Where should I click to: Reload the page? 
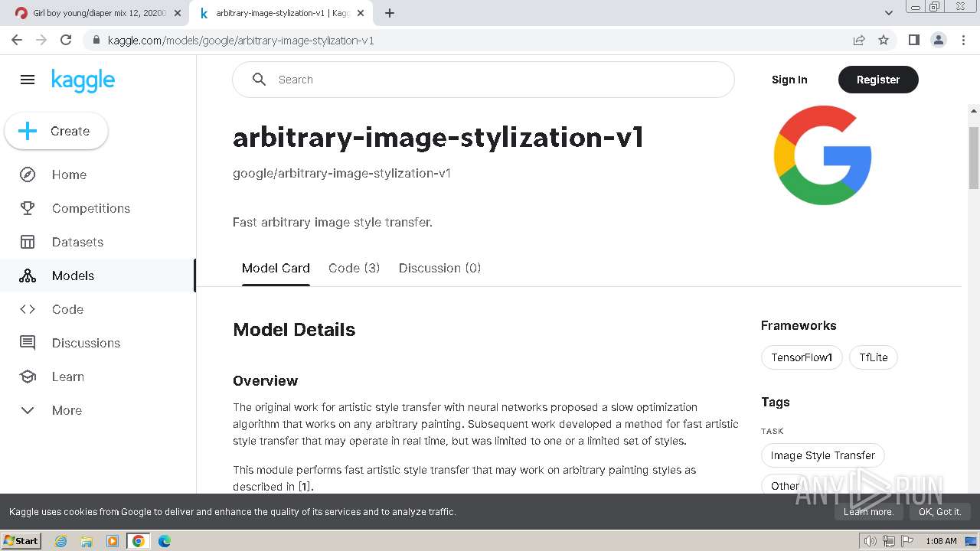click(66, 40)
